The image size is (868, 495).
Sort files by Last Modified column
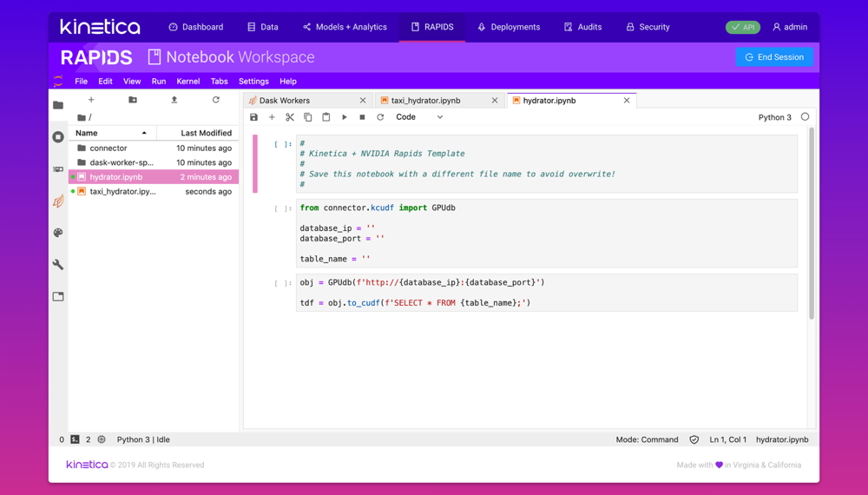pyautogui.click(x=198, y=133)
